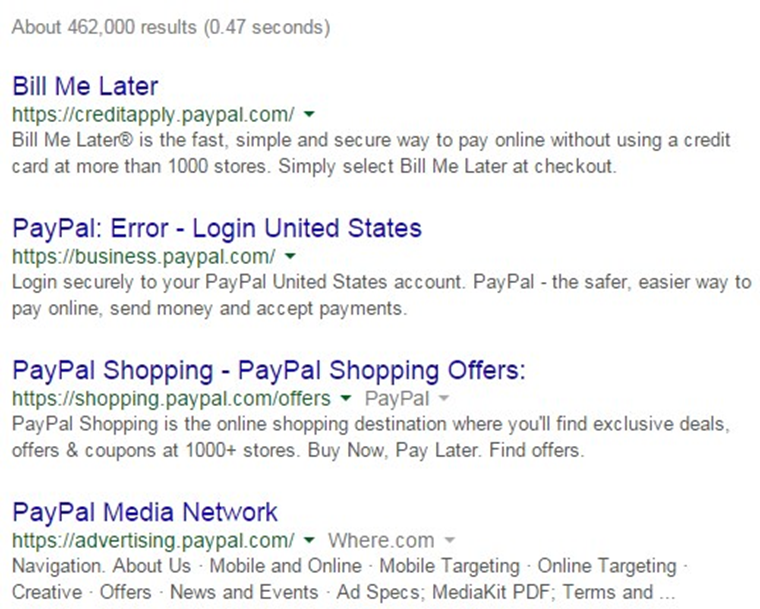Open "PayPal: Error - Login United States" result
Screen dimensions: 760x609
tap(217, 228)
